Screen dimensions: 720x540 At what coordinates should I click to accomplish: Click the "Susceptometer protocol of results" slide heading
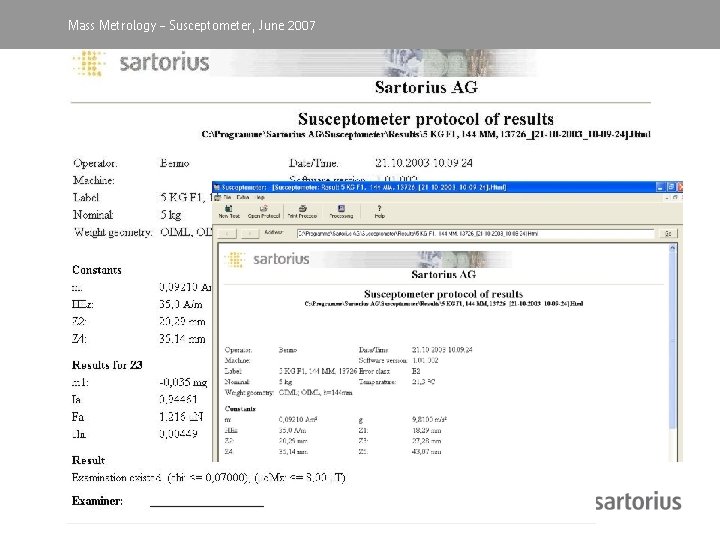[x=426, y=119]
